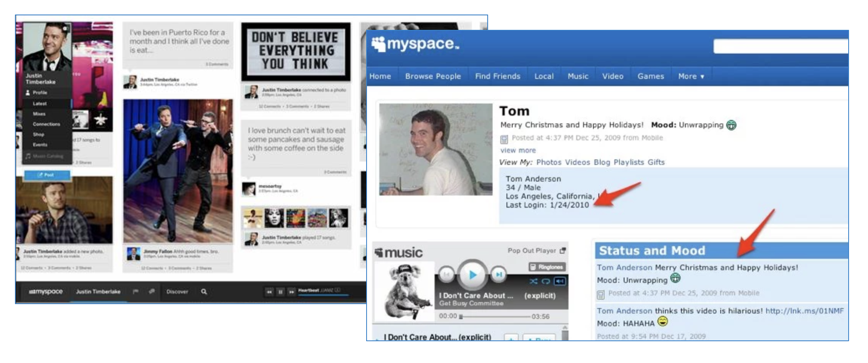
Task: Select Mixes in Justin Timberlake sidebar
Action: 39,114
